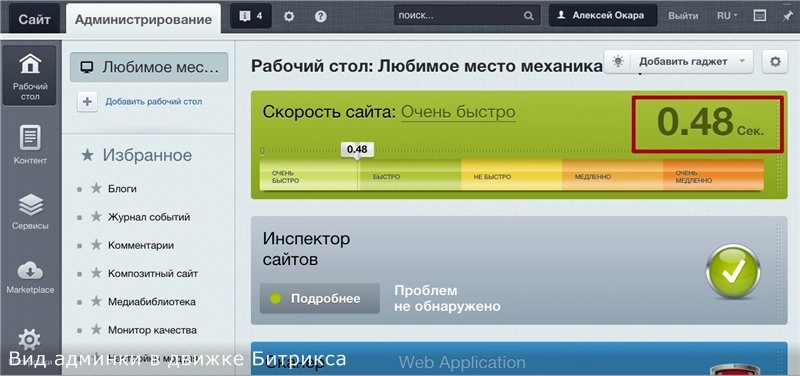The image size is (800, 376).
Task: Click star icon beside Медиабиблиотека
Action: [x=96, y=302]
